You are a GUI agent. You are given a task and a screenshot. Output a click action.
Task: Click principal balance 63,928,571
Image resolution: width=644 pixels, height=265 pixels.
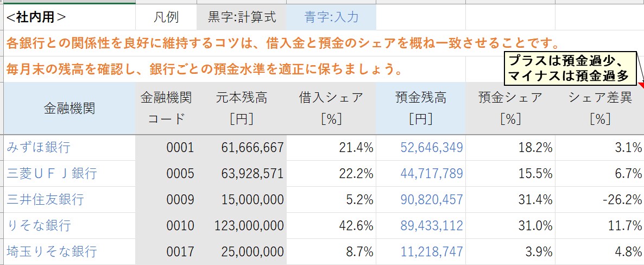242,173
